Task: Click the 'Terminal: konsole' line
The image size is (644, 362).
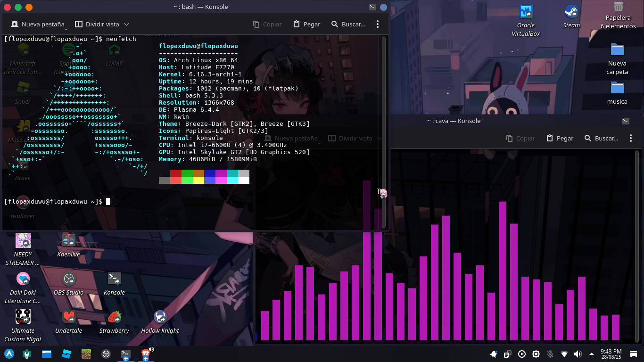Action: click(x=191, y=138)
